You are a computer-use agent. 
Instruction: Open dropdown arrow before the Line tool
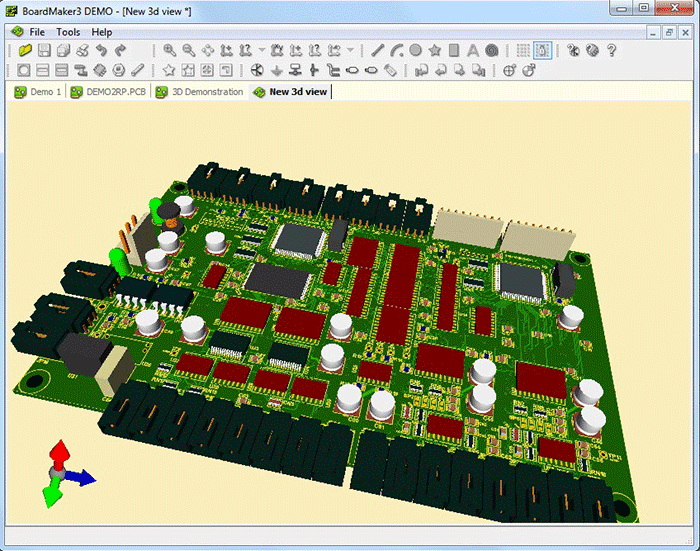click(x=351, y=50)
